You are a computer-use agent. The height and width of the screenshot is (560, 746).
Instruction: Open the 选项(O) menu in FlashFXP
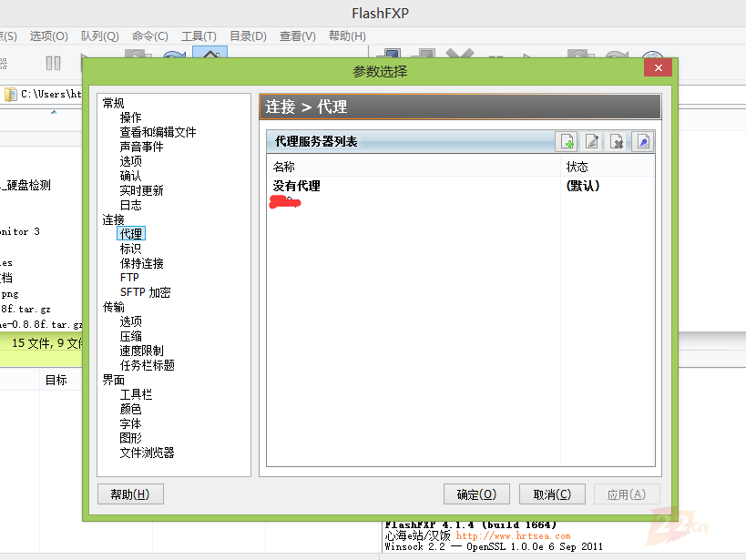[48, 36]
